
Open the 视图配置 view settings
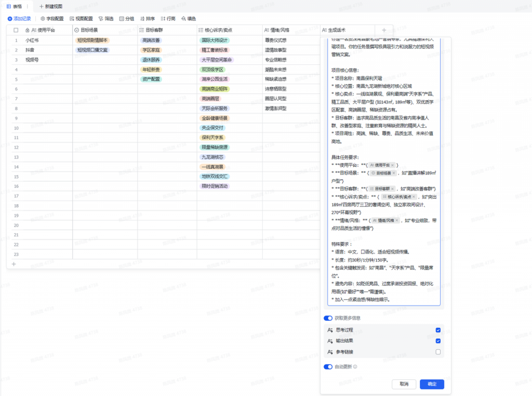pyautogui.click(x=81, y=19)
